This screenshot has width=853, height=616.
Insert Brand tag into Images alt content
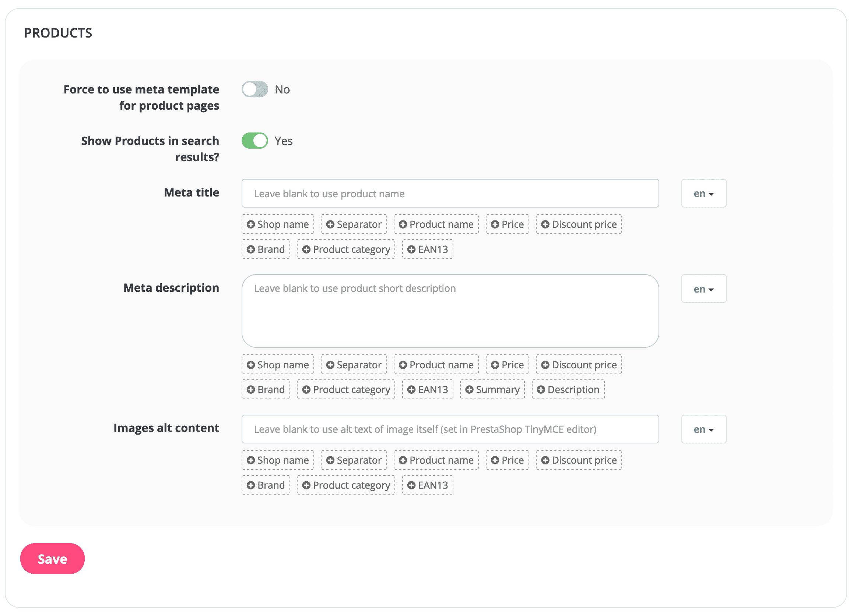tap(266, 485)
